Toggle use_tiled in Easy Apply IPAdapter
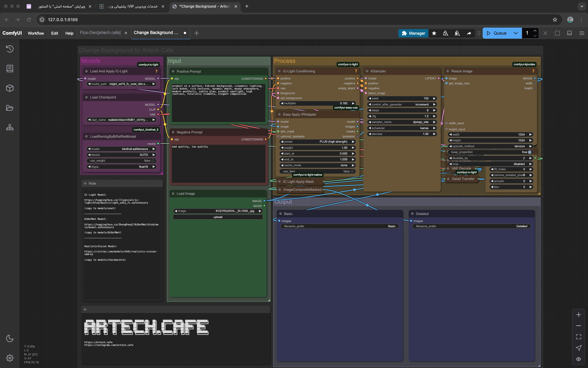The width and height of the screenshot is (588, 368). [x=352, y=171]
